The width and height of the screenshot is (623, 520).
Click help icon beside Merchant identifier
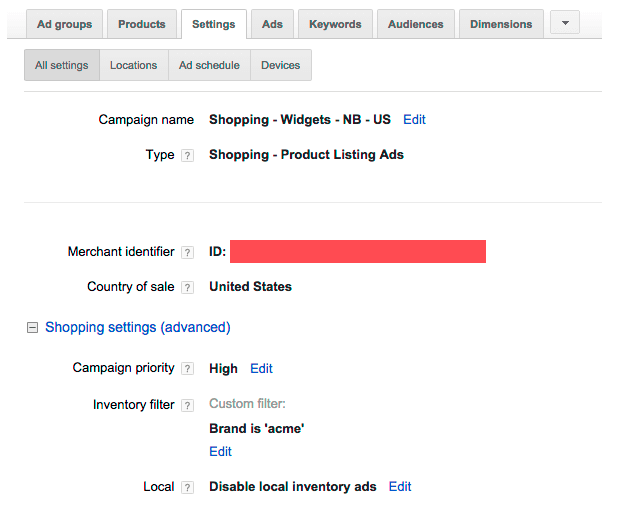click(187, 253)
